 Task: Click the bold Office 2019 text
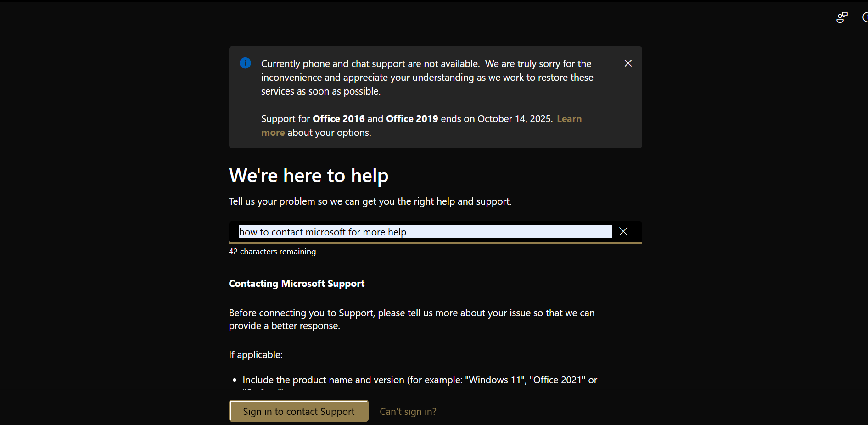click(x=412, y=118)
